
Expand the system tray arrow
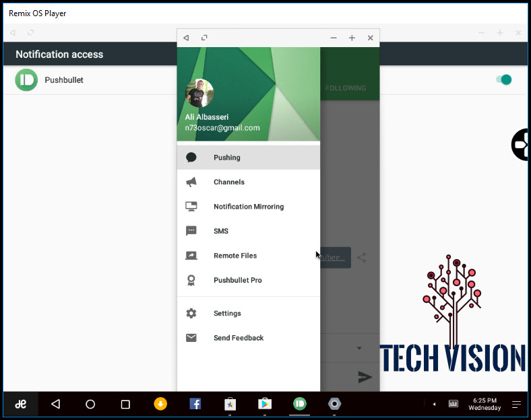coord(434,404)
